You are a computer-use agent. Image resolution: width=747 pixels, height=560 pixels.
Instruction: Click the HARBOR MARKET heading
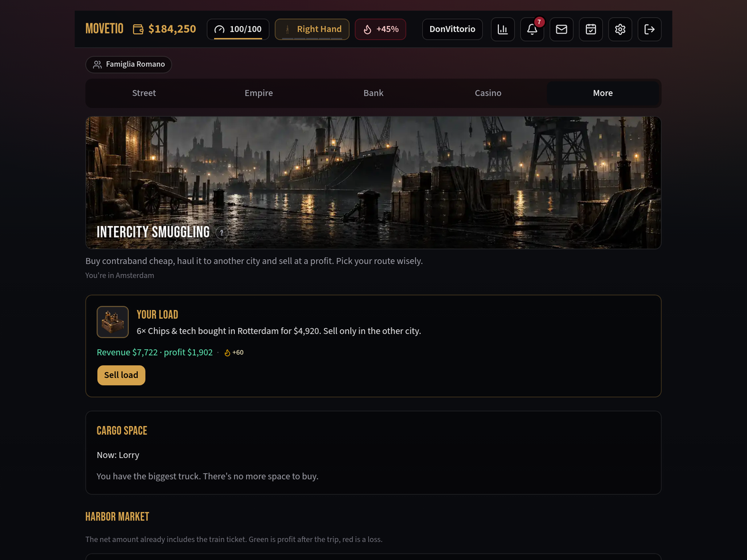pyautogui.click(x=117, y=517)
